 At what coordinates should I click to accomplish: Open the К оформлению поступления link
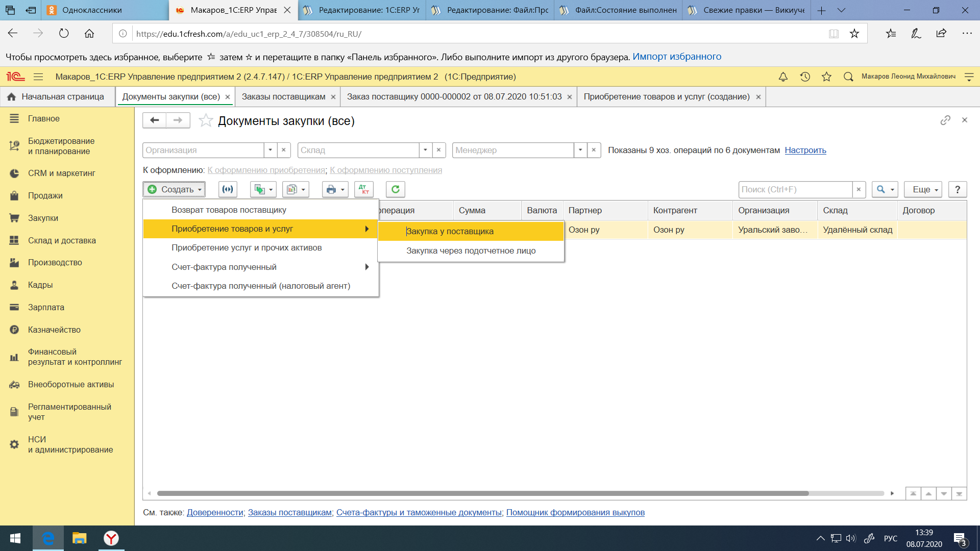click(x=386, y=170)
